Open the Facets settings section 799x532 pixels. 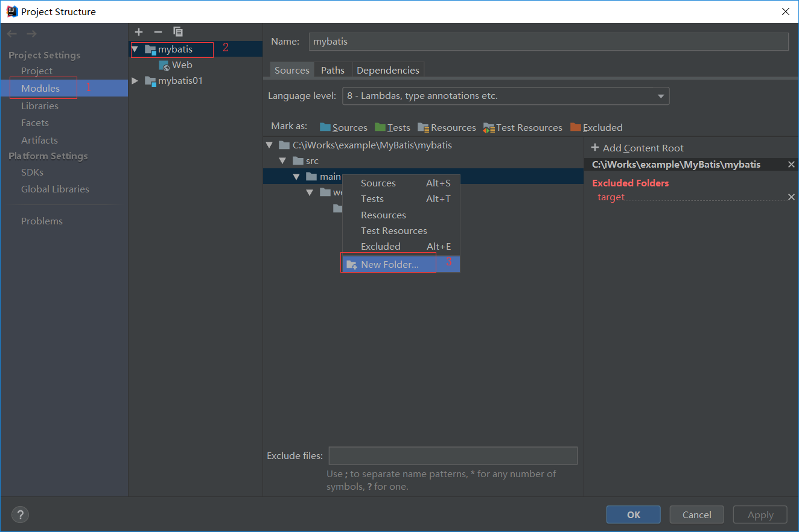[x=35, y=123]
